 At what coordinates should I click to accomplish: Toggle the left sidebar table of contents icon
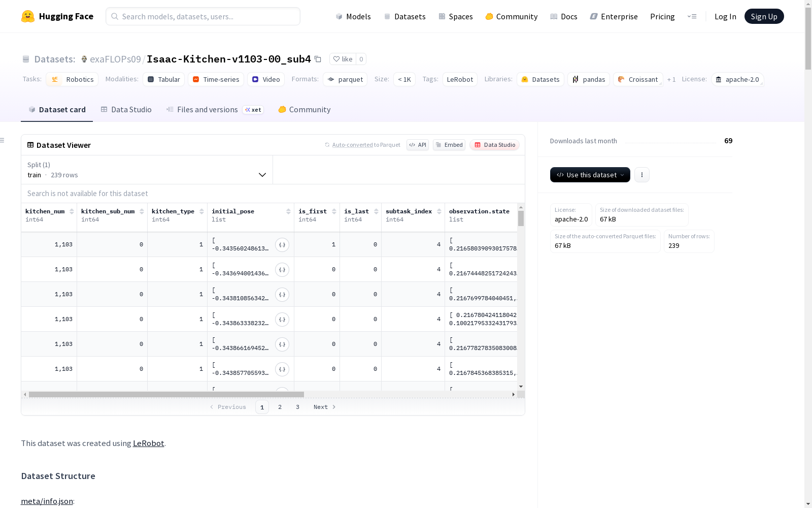click(3, 140)
